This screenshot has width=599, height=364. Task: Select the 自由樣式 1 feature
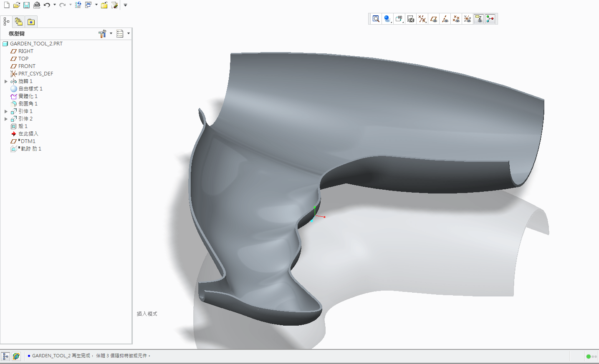[x=30, y=89]
